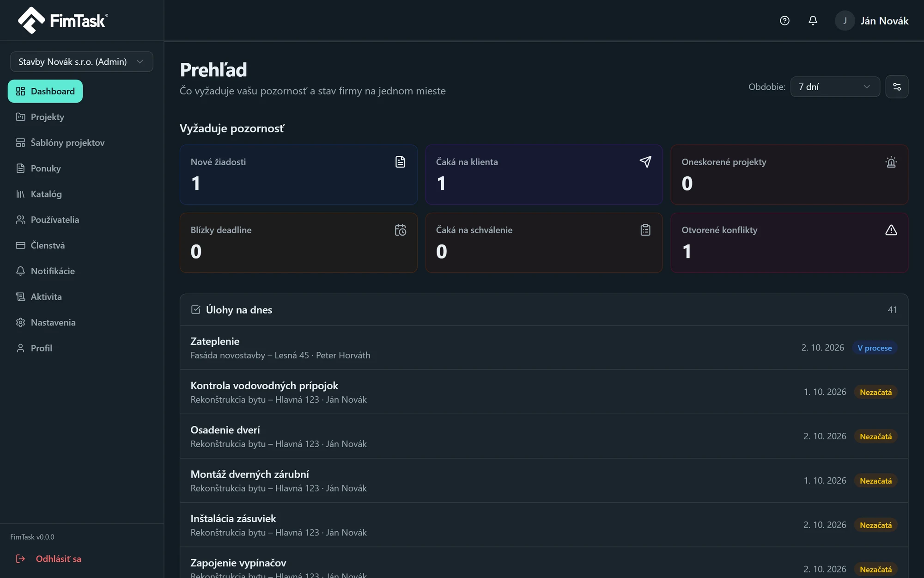This screenshot has width=924, height=578.
Task: Click the FimTask logo
Action: pyautogui.click(x=63, y=20)
